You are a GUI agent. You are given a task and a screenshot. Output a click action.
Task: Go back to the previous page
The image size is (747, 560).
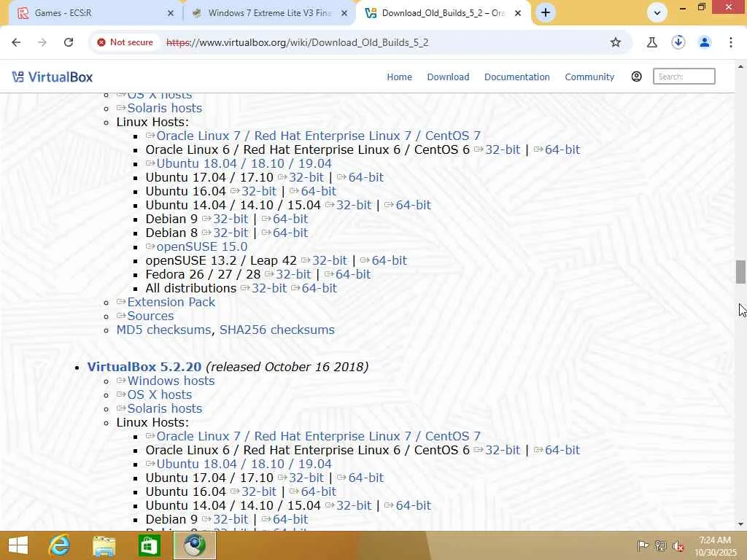click(x=16, y=42)
